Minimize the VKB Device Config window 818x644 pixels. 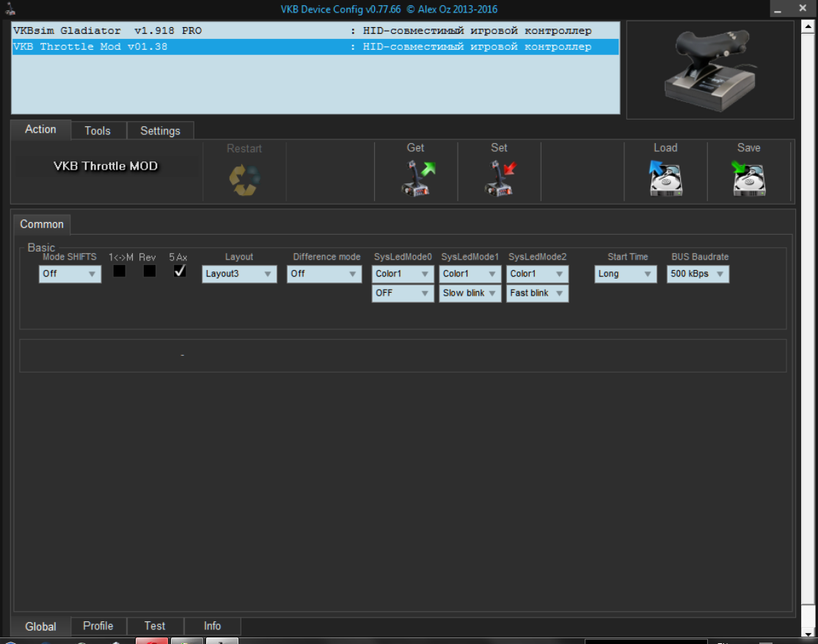(x=778, y=9)
